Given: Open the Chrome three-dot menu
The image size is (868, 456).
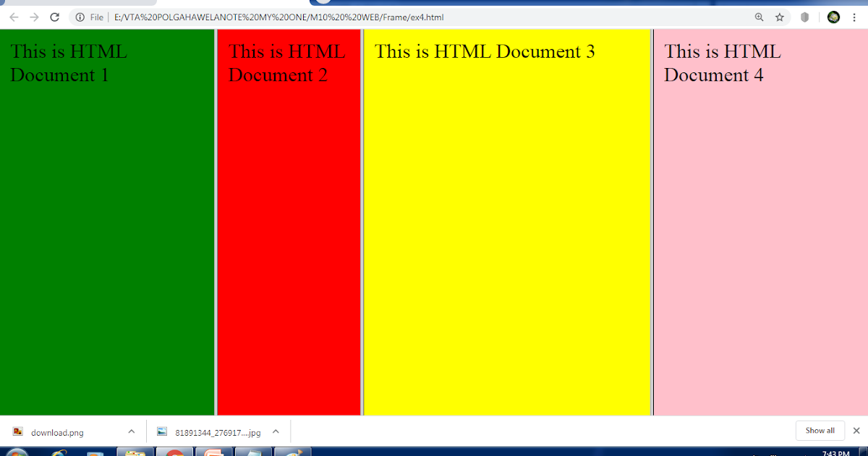Looking at the screenshot, I should [x=855, y=17].
